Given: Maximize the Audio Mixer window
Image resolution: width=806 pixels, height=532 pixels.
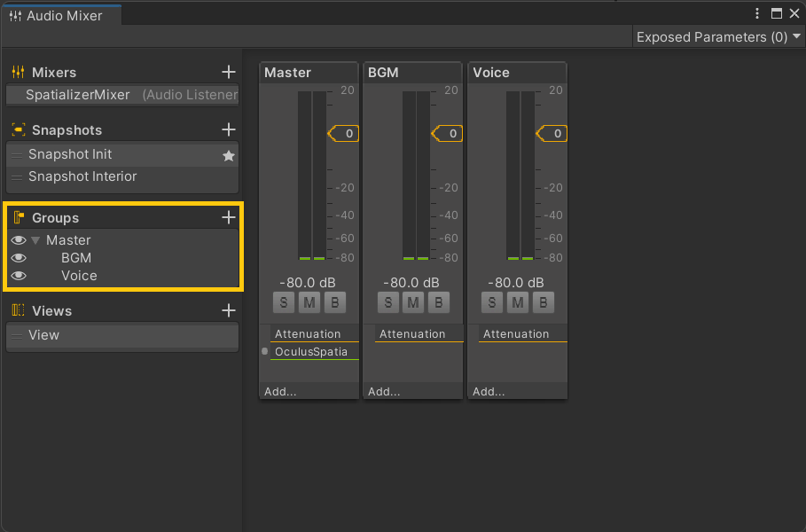Looking at the screenshot, I should point(776,13).
